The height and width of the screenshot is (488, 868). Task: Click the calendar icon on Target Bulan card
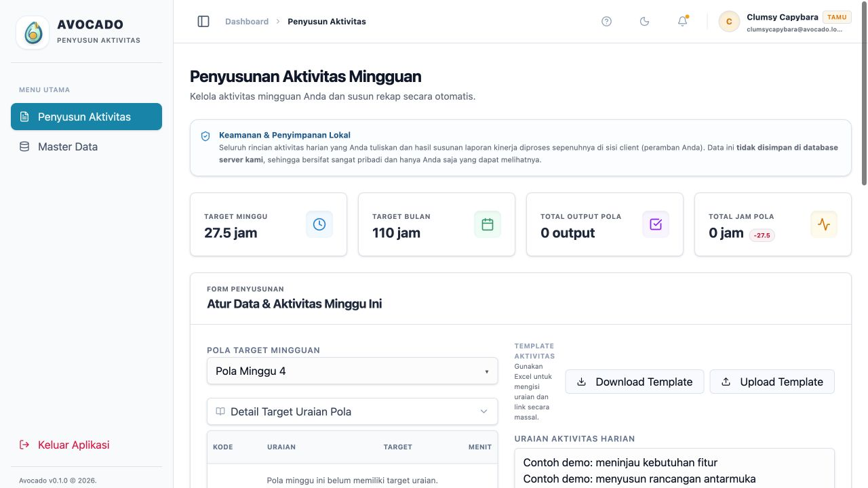[488, 224]
